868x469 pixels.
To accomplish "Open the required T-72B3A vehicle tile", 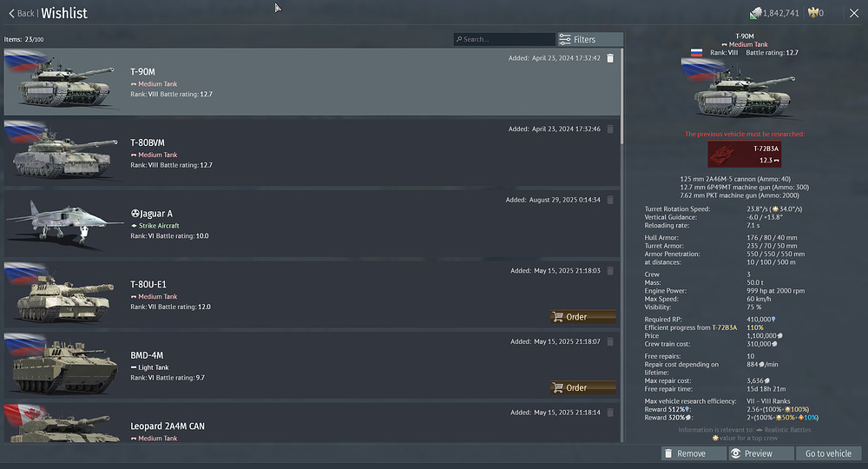I will (x=745, y=155).
